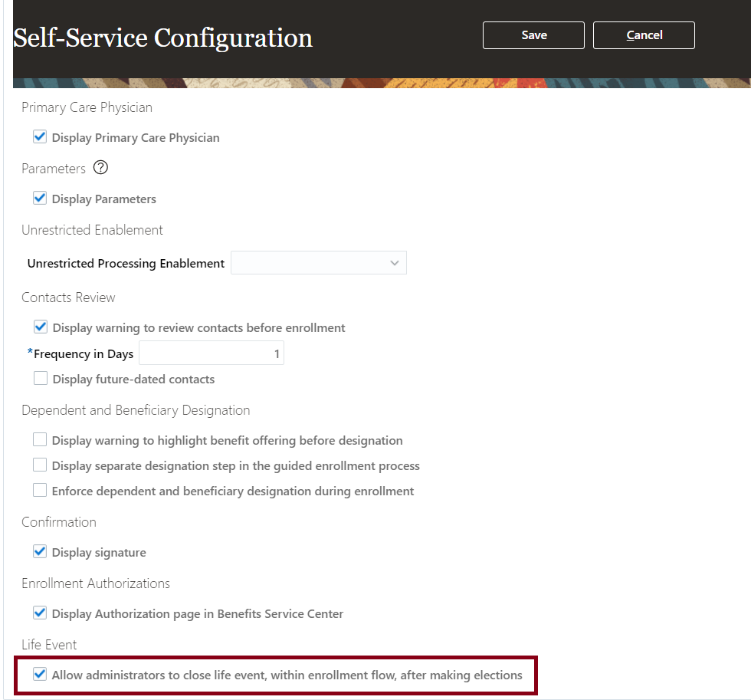Click the Display future-dated contacts label
Viewport: 751px width, 700px height.
pyautogui.click(x=133, y=380)
